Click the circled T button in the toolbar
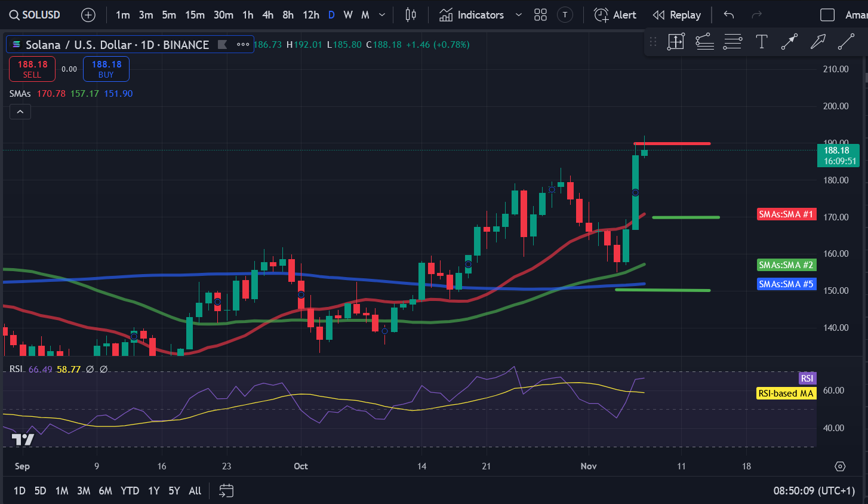868x504 pixels. tap(565, 15)
